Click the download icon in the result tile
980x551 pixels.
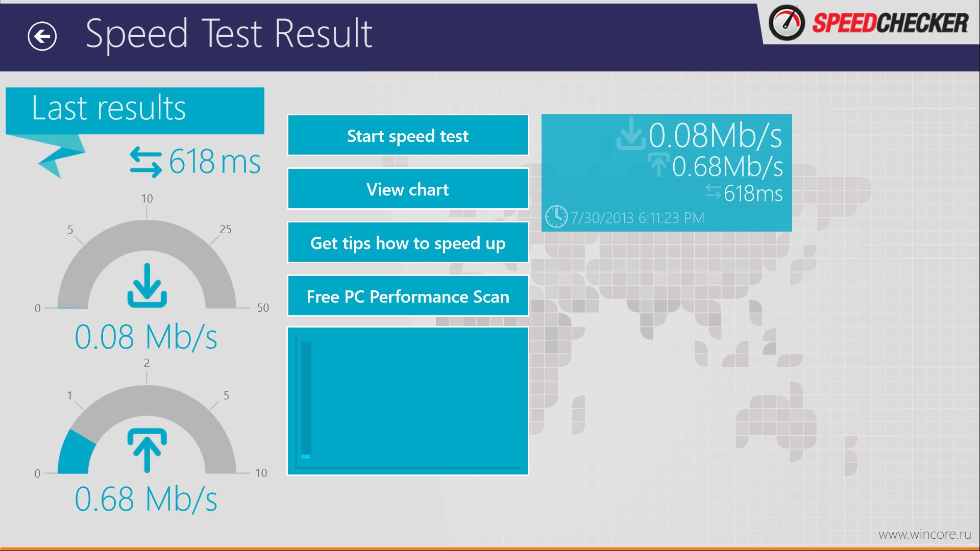631,134
